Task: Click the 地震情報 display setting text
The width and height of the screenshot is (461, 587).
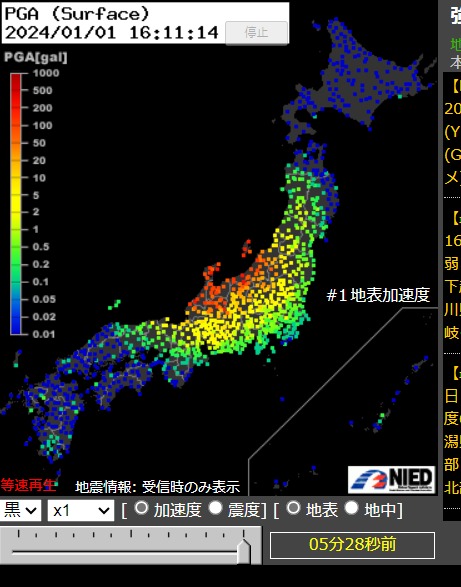Action: pos(157,487)
